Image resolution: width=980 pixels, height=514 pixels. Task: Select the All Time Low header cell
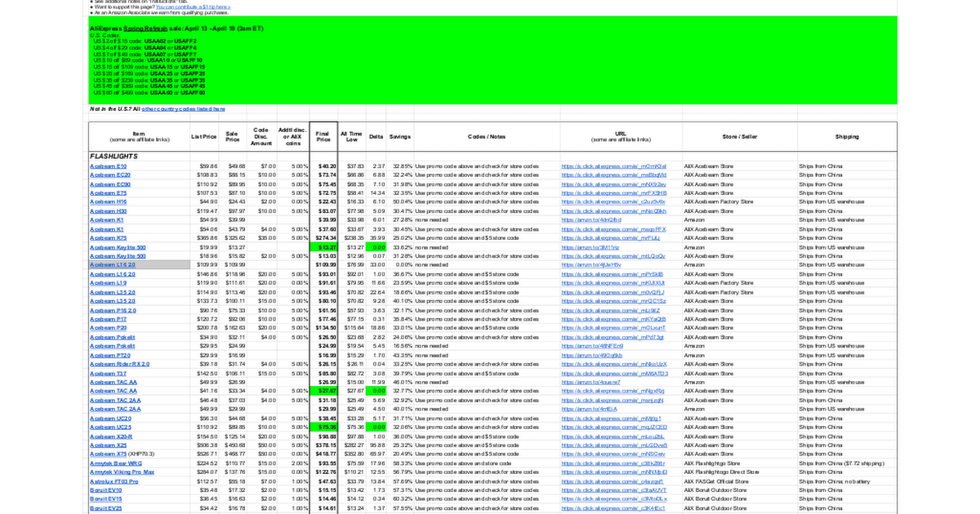point(351,135)
